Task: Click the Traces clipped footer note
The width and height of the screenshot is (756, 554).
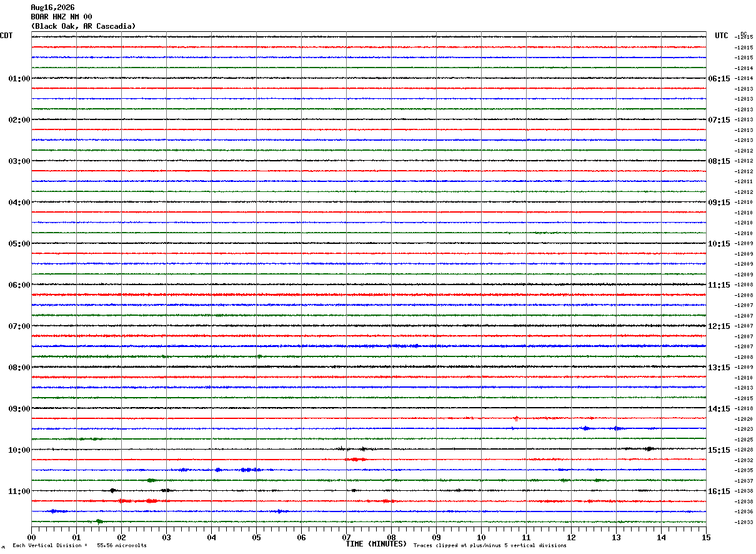Action: click(490, 546)
